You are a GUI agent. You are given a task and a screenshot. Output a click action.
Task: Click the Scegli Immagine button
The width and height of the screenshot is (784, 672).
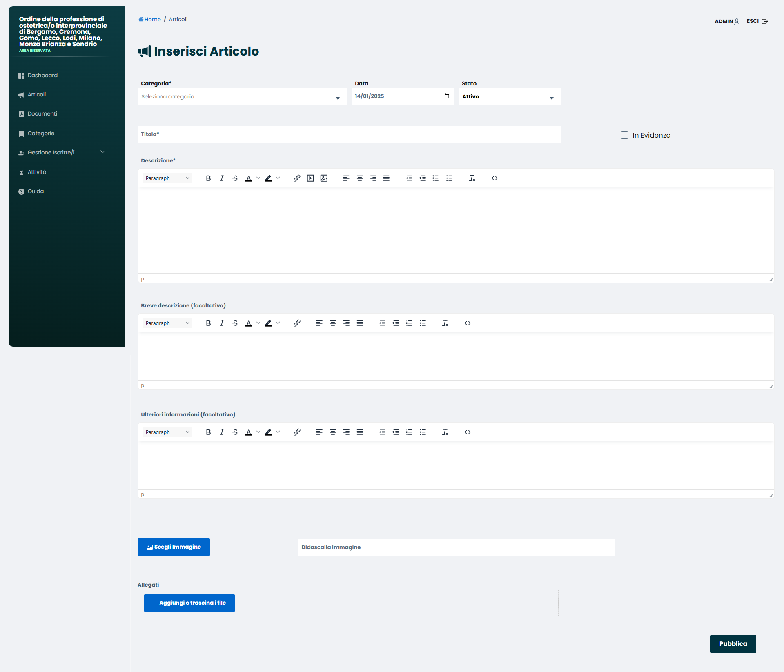pos(174,547)
